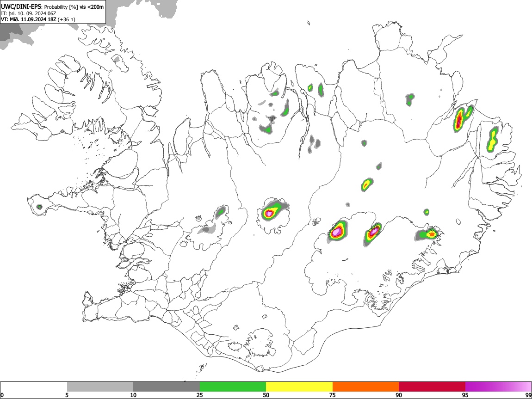Click legend tick label '75'
The width and height of the screenshot is (532, 399).
(x=333, y=395)
